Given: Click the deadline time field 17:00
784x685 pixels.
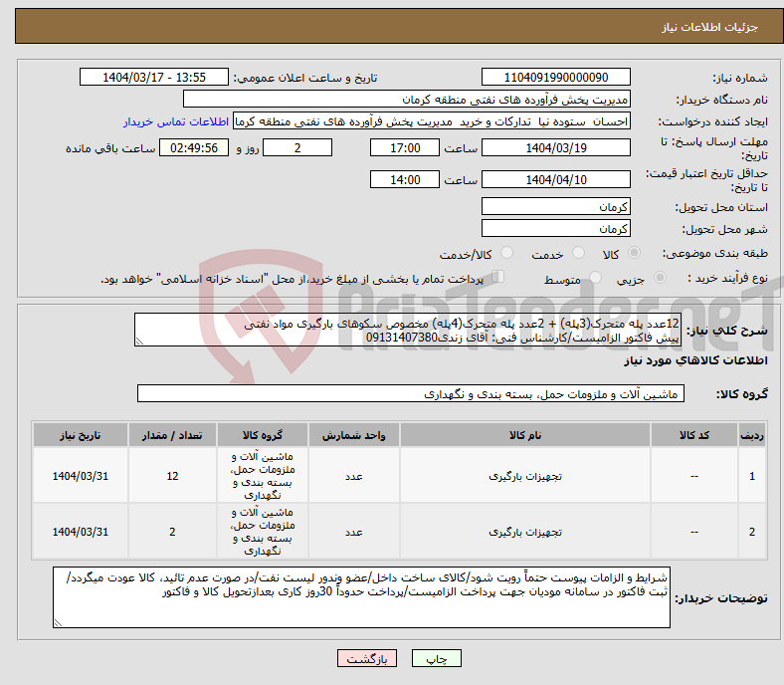Looking at the screenshot, I should (x=405, y=147).
